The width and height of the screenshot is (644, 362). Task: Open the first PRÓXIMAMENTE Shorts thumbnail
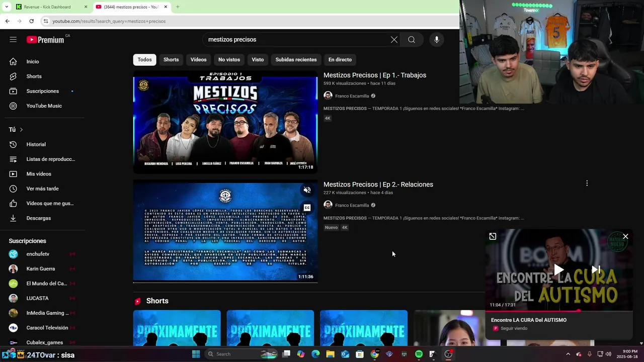coord(177,328)
